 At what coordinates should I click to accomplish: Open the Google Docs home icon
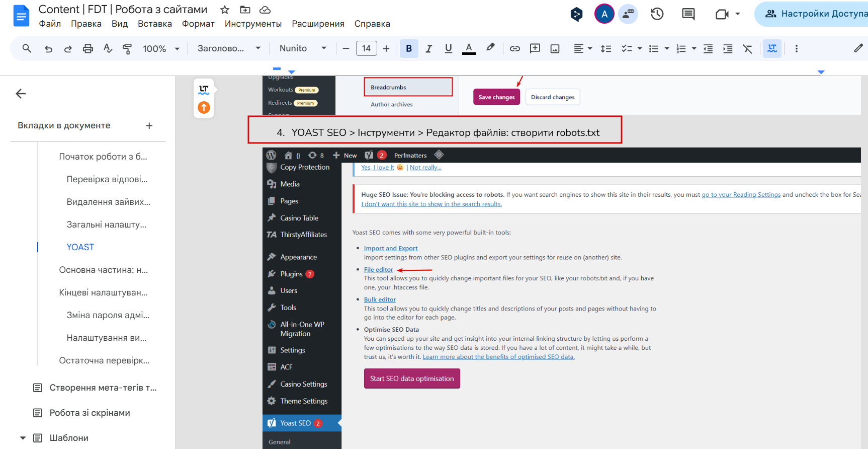coord(21,16)
